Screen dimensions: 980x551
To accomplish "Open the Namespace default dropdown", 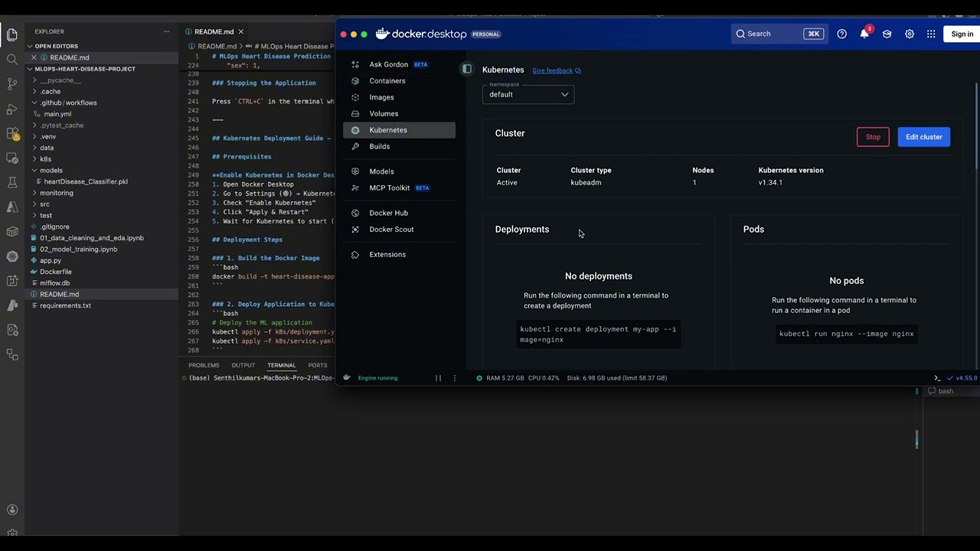I will 528,94.
